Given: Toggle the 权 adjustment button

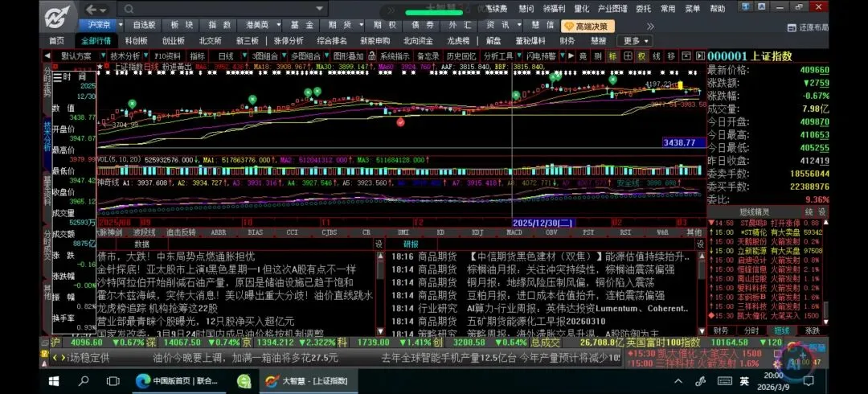Looking at the screenshot, I should tap(641, 56).
